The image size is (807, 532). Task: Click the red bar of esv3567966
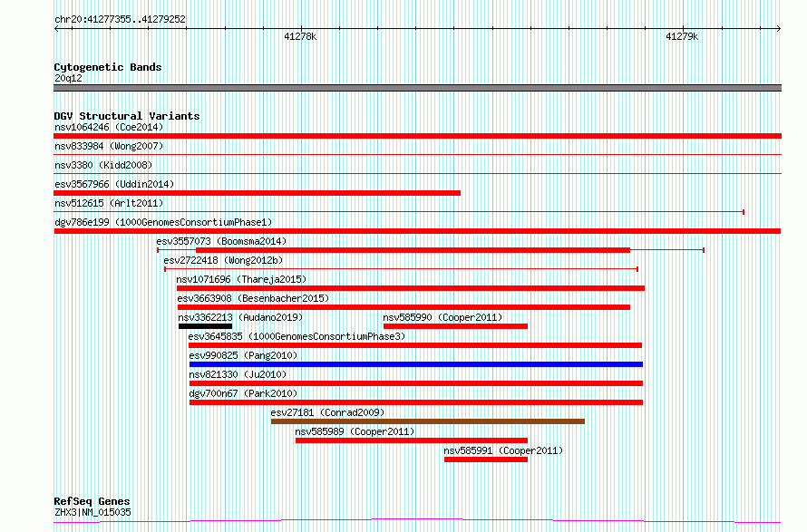(x=257, y=193)
